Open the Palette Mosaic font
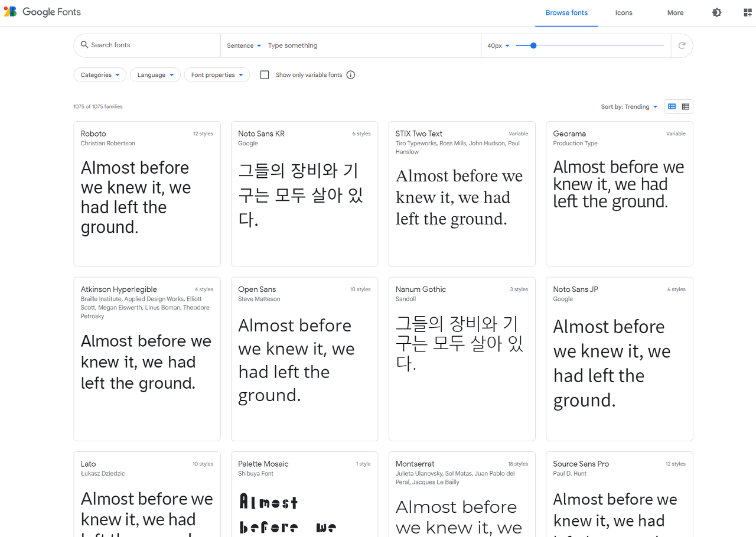Viewport: 756px width, 537px height. (x=304, y=494)
